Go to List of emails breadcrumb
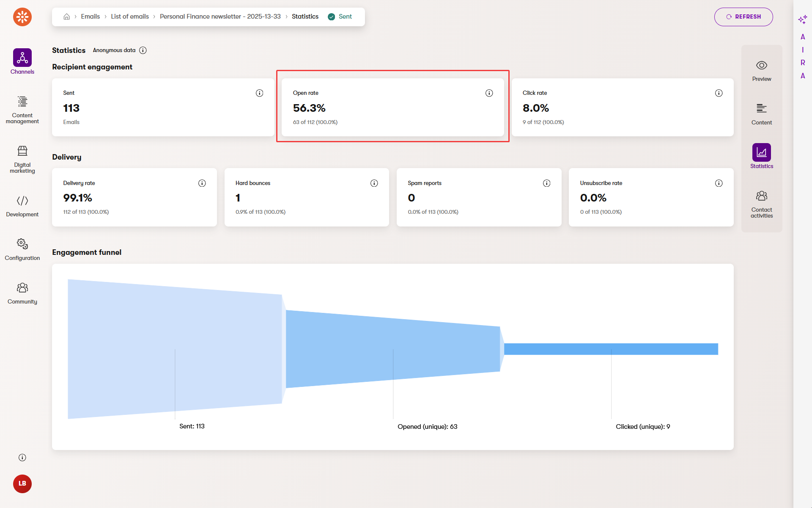Viewport: 812px width, 508px height. 130,17
